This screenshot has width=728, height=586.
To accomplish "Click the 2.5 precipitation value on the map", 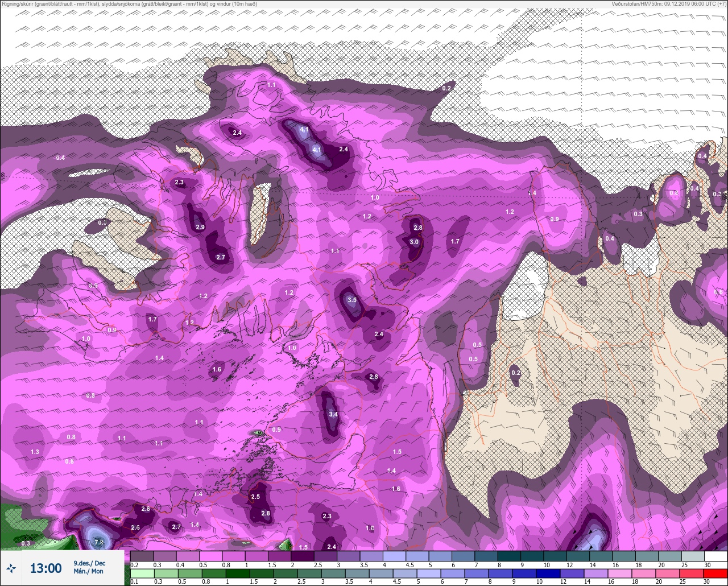I will [255, 497].
